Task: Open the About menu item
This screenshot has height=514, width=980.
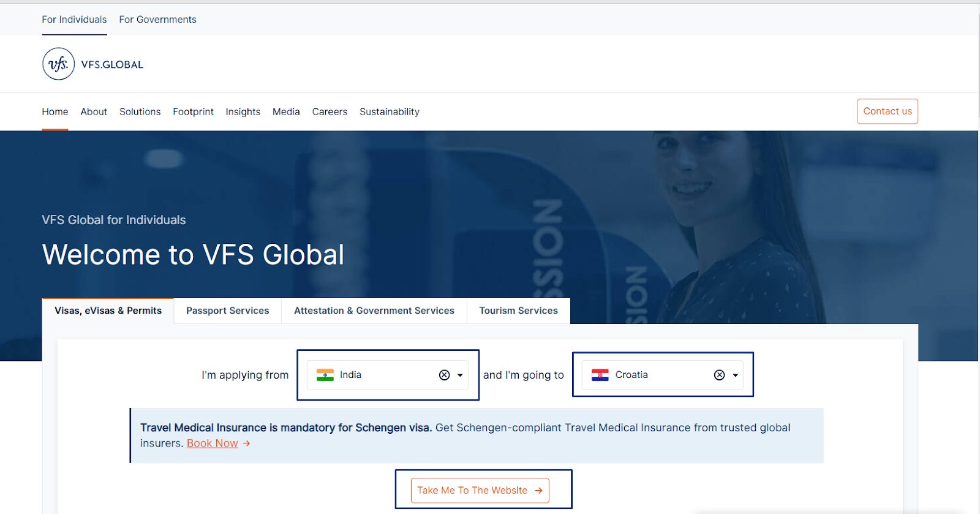Action: click(x=94, y=111)
